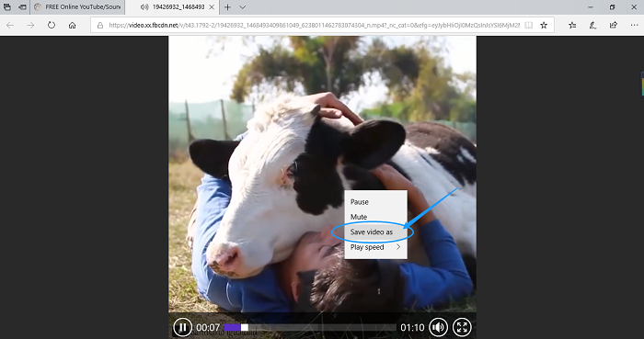Set these tabs aside icon
This screenshot has width=644, height=339.
pos(23,7)
